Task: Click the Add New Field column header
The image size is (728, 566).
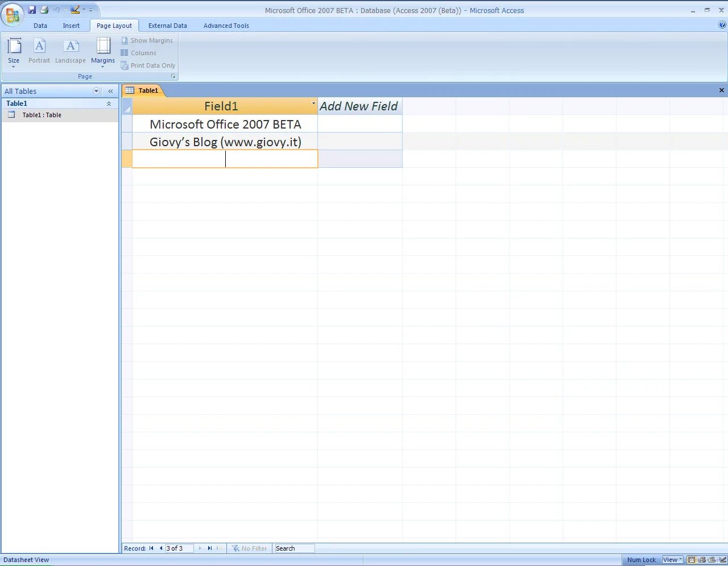Action: (359, 106)
